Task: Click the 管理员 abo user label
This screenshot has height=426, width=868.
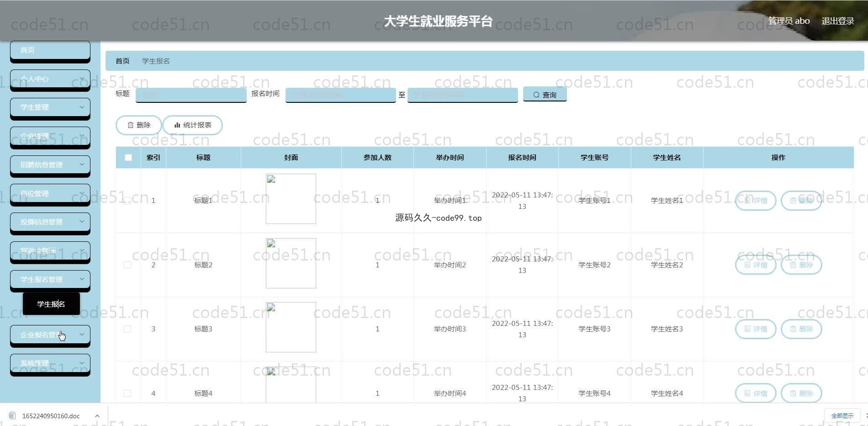Action: pyautogui.click(x=789, y=21)
